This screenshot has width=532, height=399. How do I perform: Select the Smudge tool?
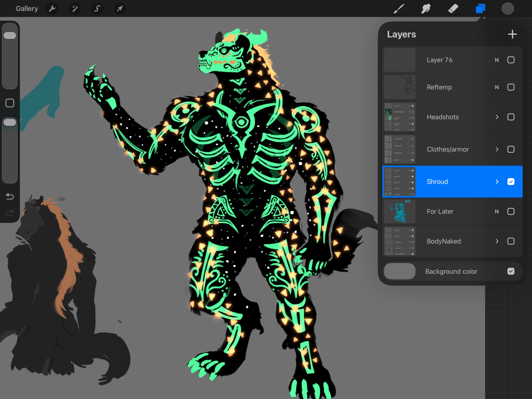(426, 9)
